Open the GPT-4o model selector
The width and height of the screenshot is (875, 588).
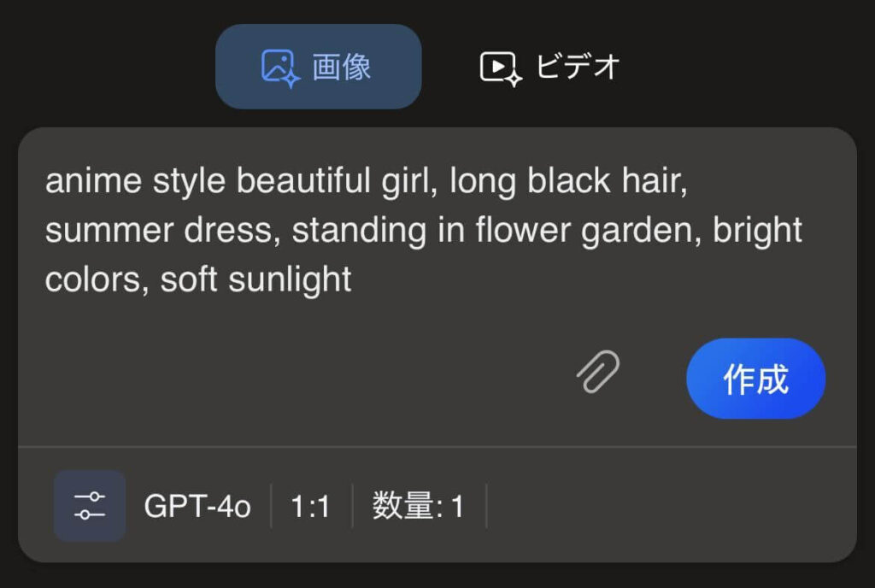(x=197, y=507)
